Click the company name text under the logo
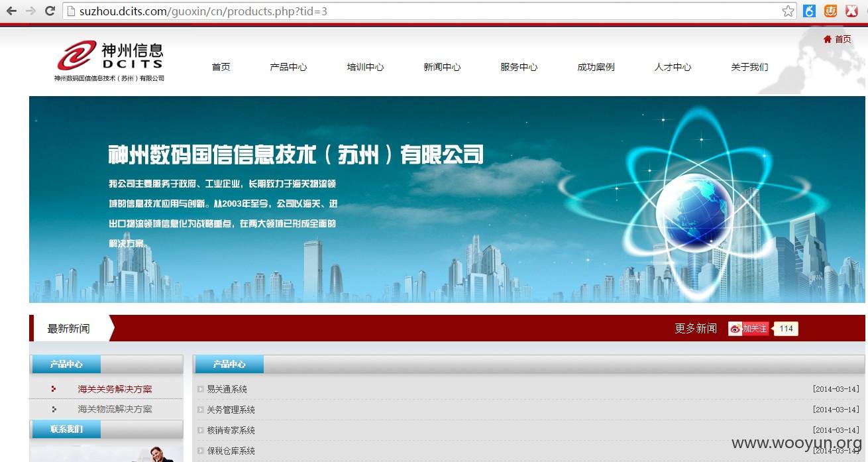This screenshot has height=462, width=868. pyautogui.click(x=109, y=78)
